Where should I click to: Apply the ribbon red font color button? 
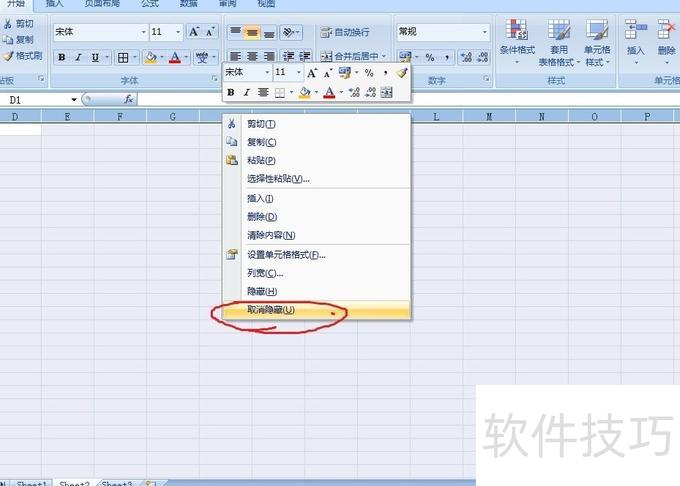click(175, 57)
